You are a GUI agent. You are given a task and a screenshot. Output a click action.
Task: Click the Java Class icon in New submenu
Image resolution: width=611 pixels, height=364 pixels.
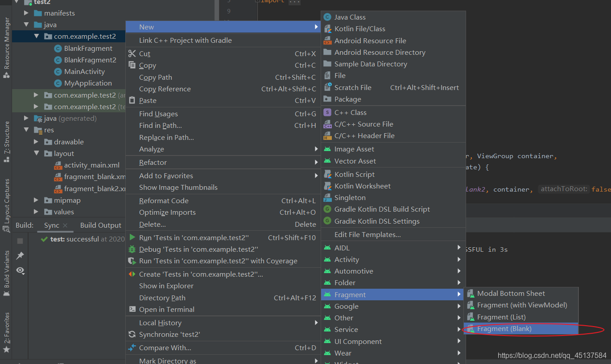pos(327,17)
